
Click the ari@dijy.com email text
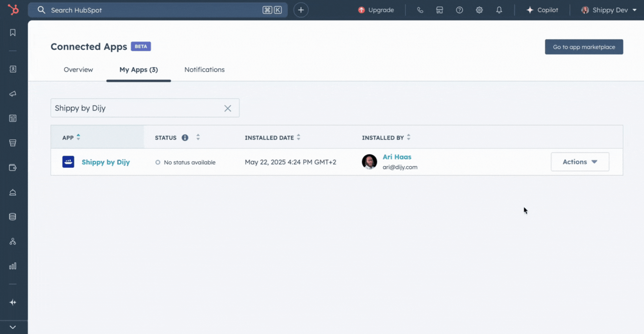coord(400,167)
